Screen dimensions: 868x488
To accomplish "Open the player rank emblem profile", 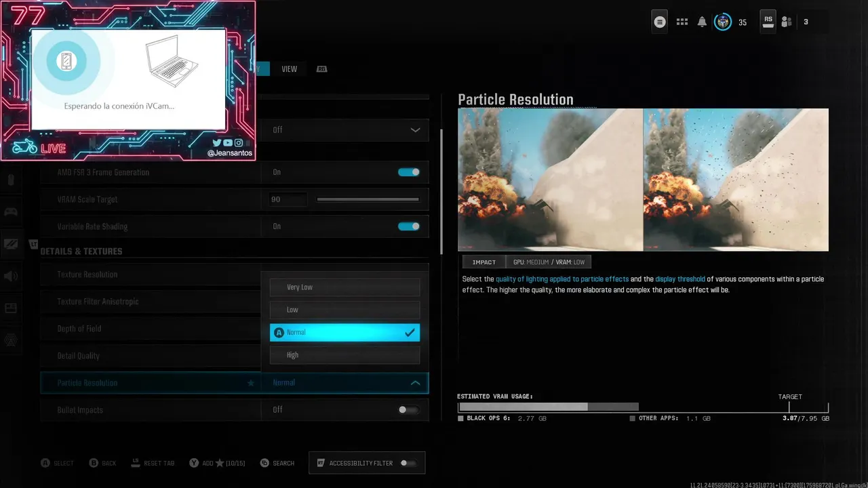I will point(723,22).
